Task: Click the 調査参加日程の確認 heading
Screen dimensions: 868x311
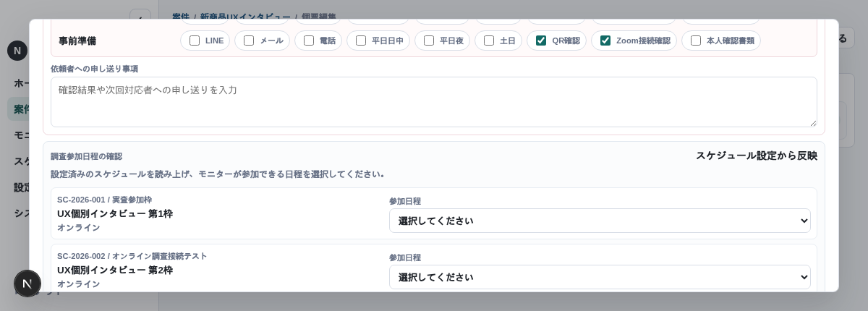Action: point(86,156)
